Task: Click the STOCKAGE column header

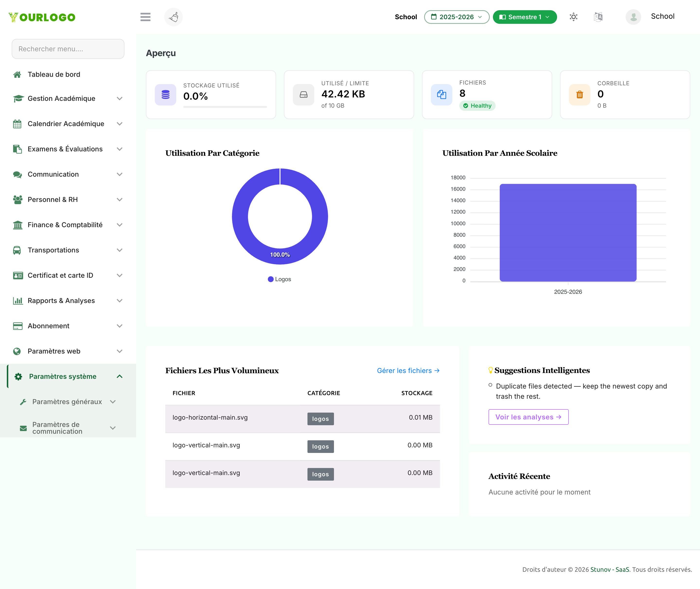Action: tap(417, 393)
